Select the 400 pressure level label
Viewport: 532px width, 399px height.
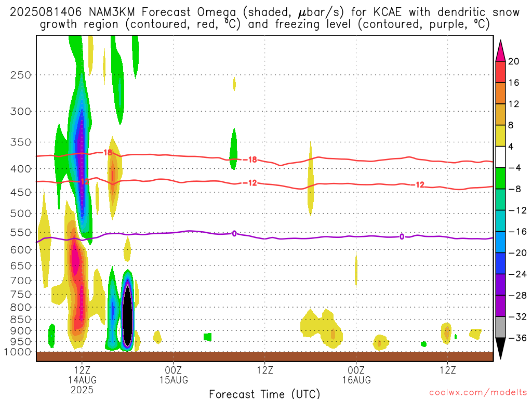coord(21,169)
